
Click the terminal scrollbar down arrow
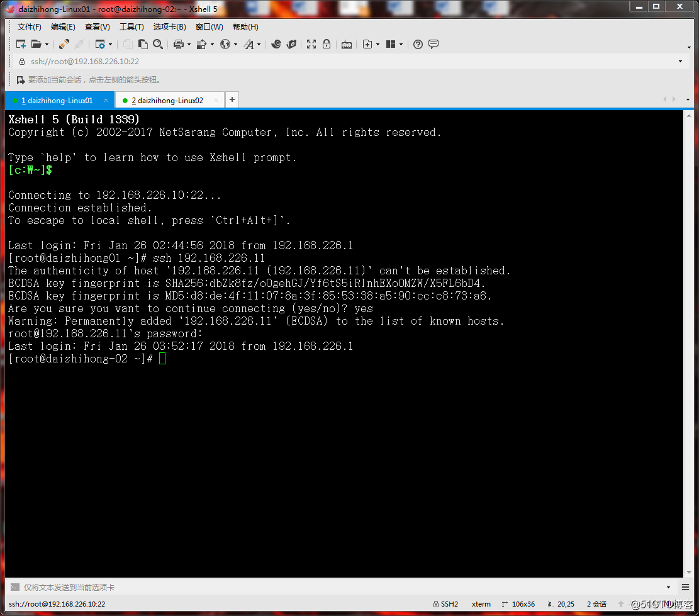pos(689,573)
